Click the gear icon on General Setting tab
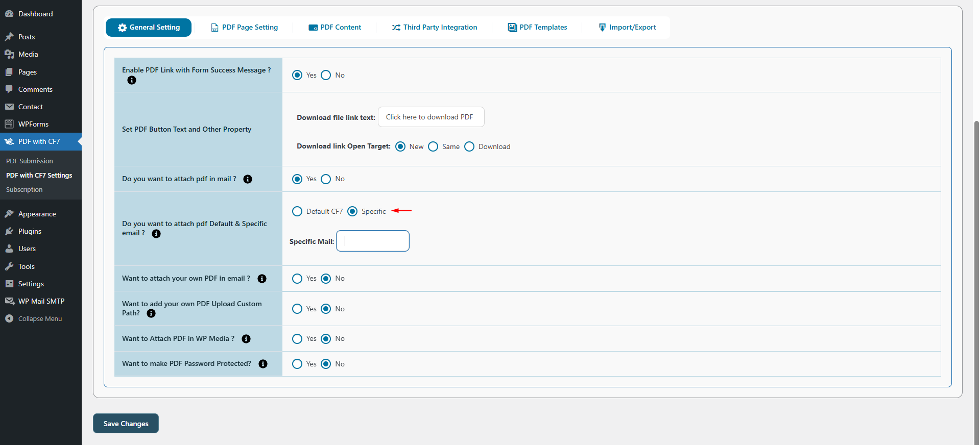 pos(122,28)
